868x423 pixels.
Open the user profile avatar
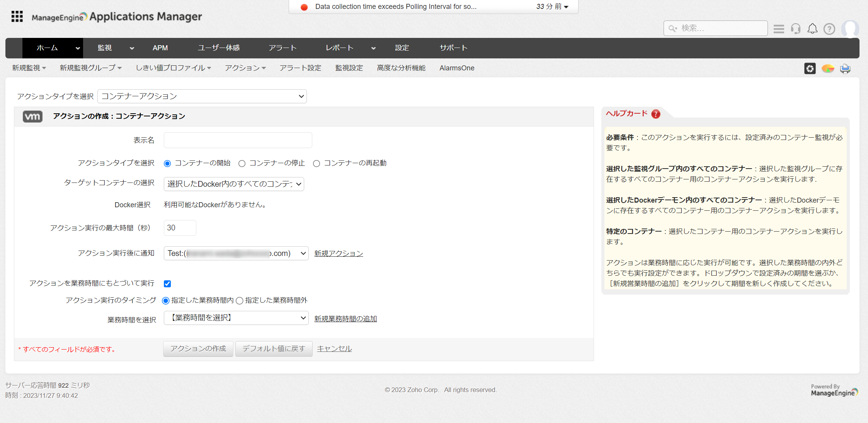coord(850,29)
